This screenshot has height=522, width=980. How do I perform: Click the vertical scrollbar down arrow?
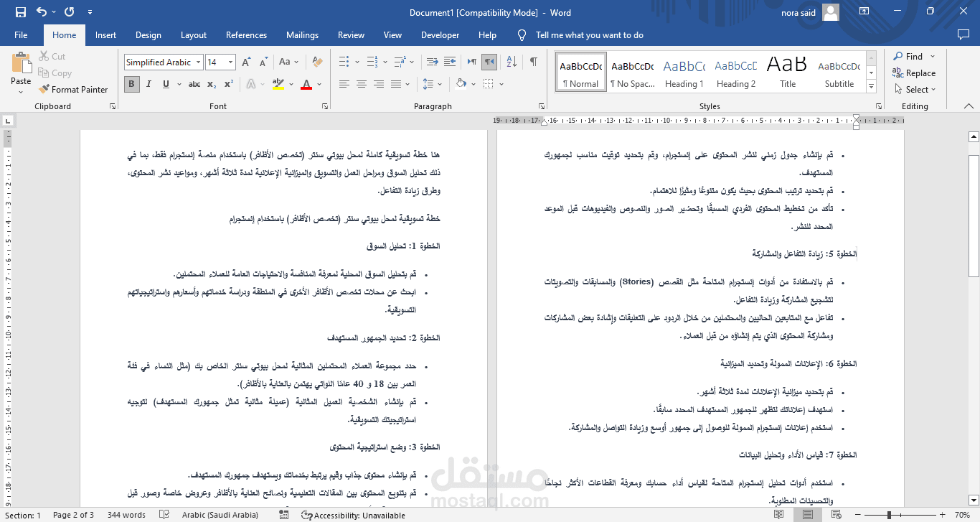974,500
